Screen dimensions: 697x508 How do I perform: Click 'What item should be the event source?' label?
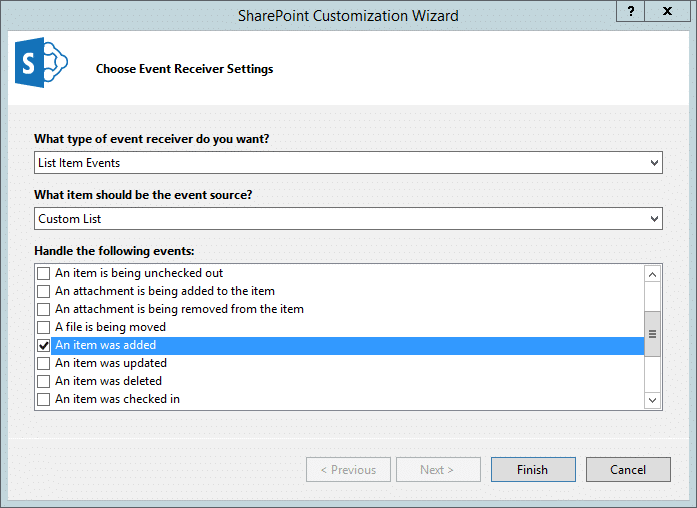tap(143, 195)
